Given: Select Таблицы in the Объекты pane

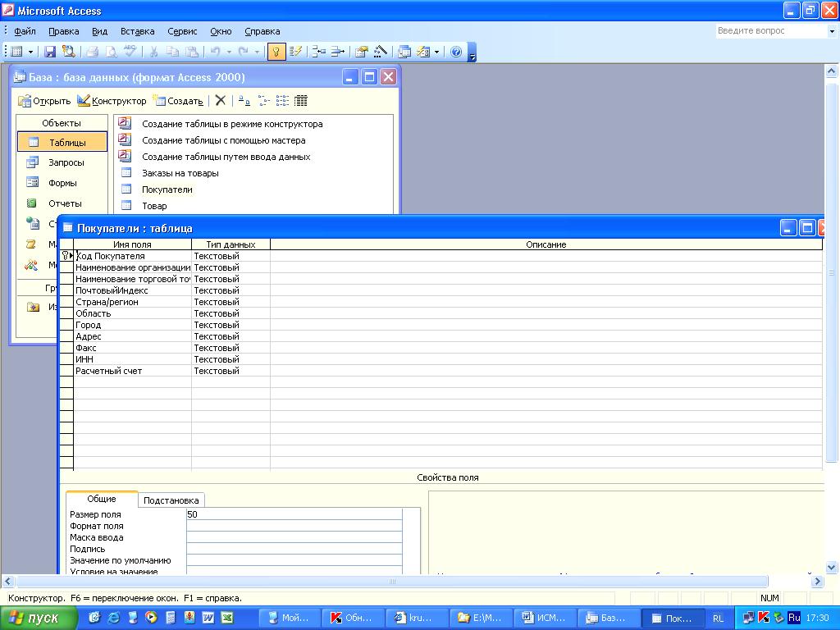Looking at the screenshot, I should [62, 143].
